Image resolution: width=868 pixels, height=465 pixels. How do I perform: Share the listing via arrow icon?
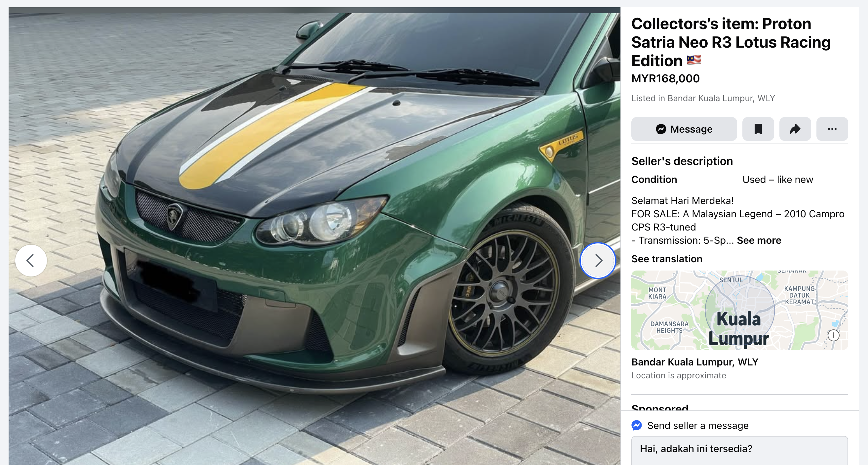coord(795,129)
